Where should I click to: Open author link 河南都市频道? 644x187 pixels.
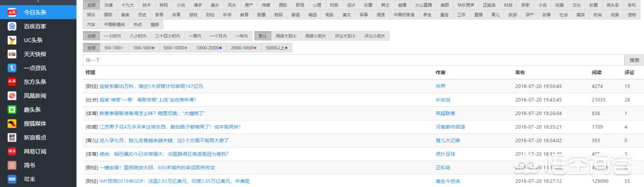click(450, 127)
